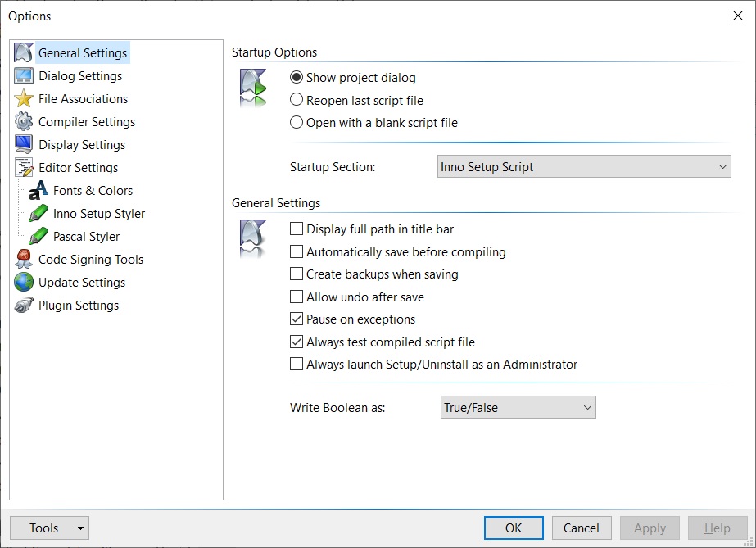Open Pascal Styler settings page
Screen dimensions: 756x548
pos(86,237)
